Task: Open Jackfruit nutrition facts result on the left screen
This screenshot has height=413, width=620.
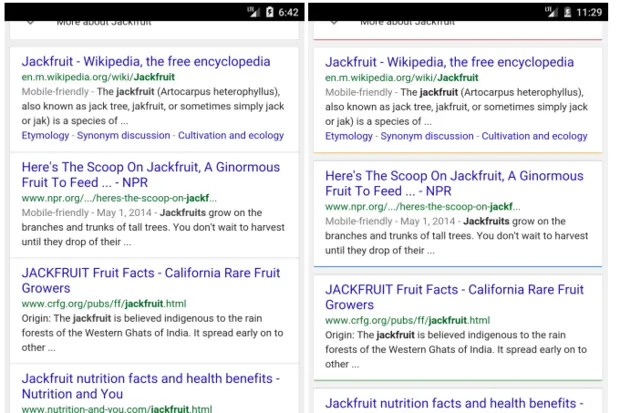Action: pos(151,386)
